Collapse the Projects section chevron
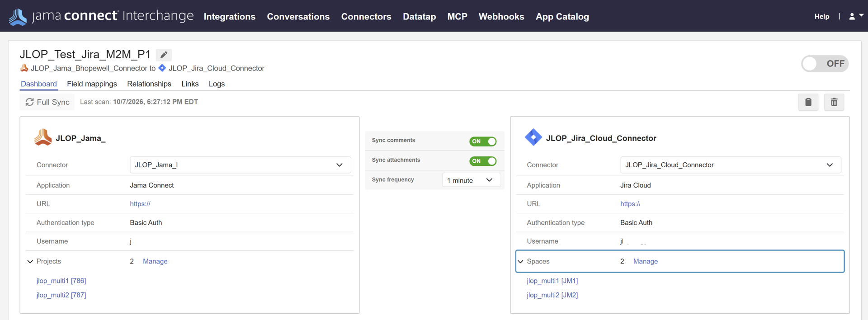This screenshot has width=868, height=320. point(30,262)
